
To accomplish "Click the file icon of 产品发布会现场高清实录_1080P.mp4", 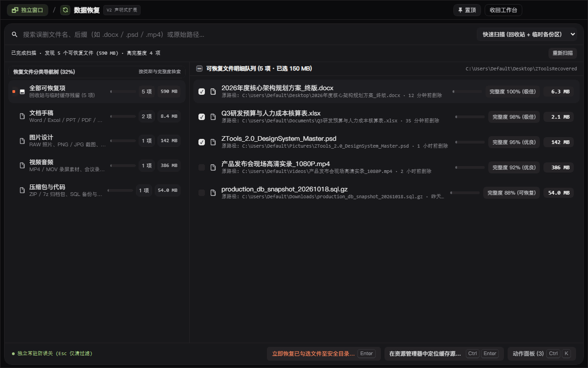I will coord(213,167).
